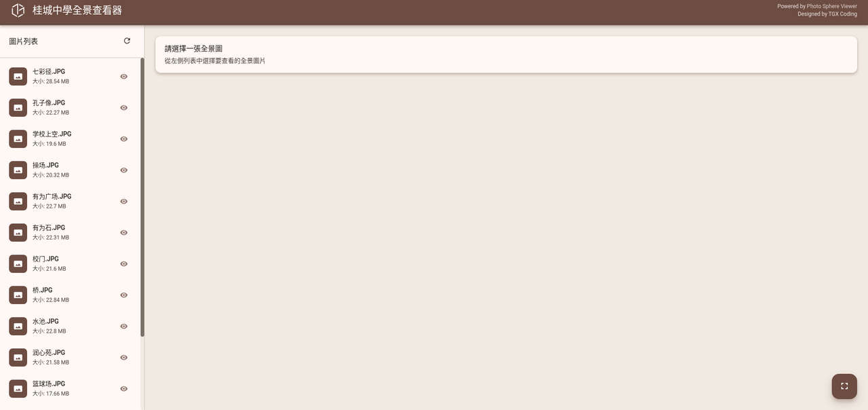
Task: Click the fullscreen button at bottom right
Action: pos(844,386)
